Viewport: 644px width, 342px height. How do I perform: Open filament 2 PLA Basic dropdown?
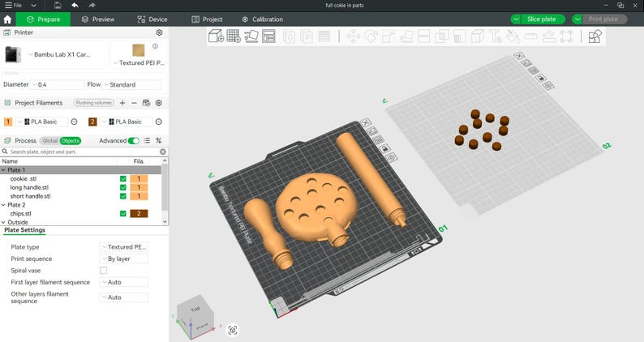(x=126, y=122)
